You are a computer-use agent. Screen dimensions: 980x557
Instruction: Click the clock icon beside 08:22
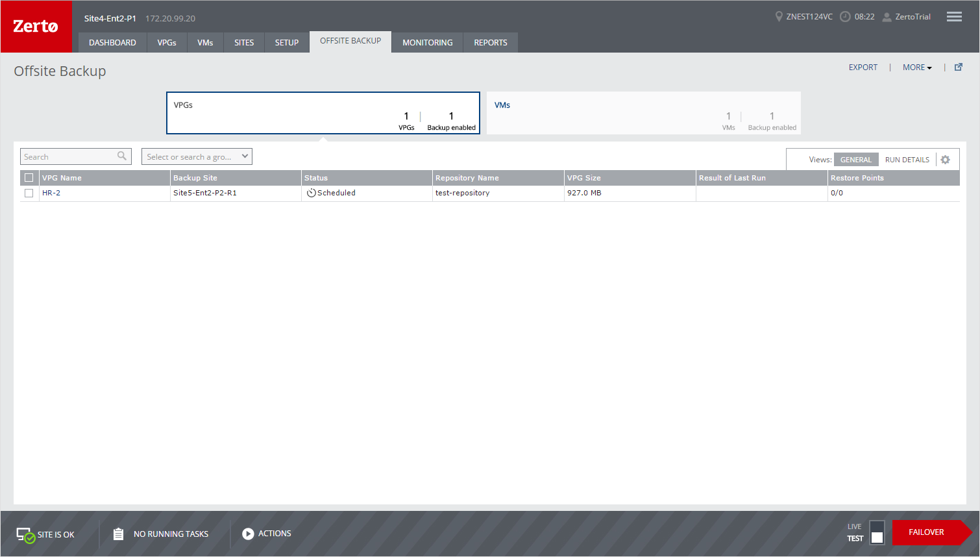coord(845,17)
